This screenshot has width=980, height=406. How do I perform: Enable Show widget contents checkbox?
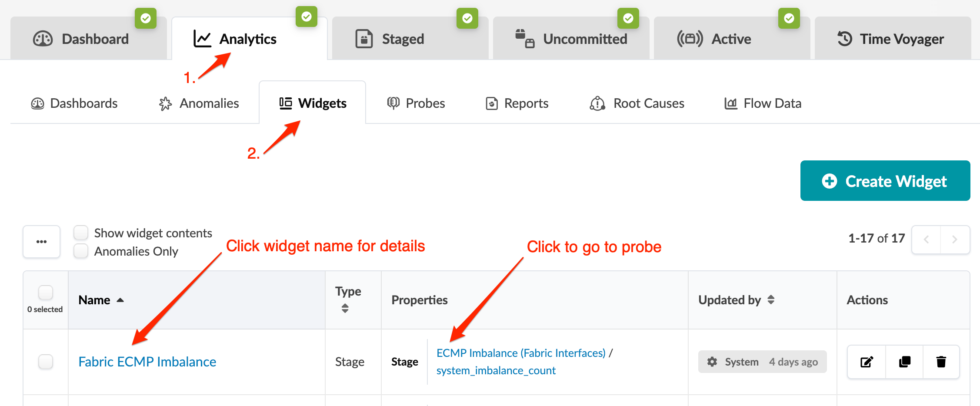[x=81, y=233]
